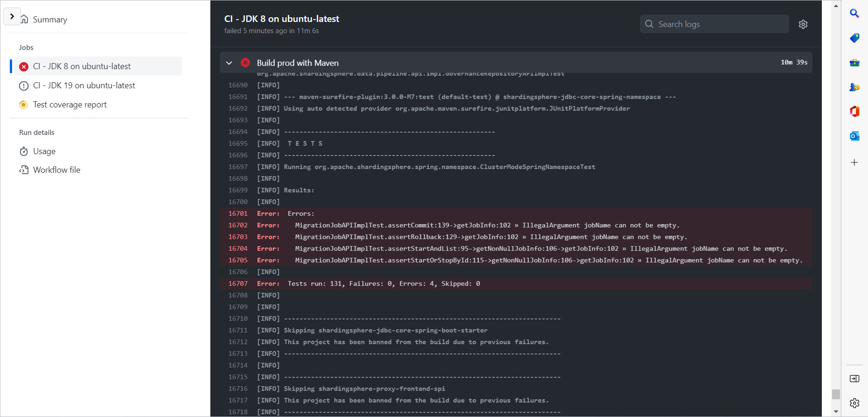Viewport: 868px width, 417px height.
Task: Open log settings gear icon
Action: pyautogui.click(x=803, y=24)
